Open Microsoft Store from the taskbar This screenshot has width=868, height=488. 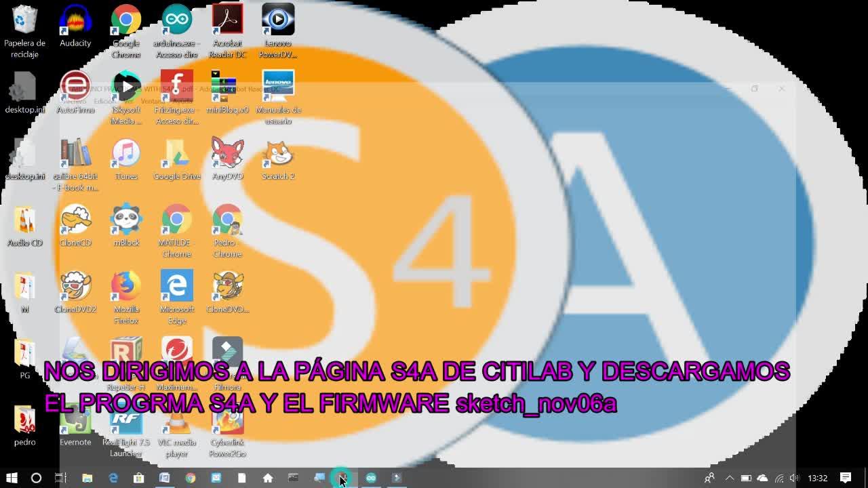point(138,478)
